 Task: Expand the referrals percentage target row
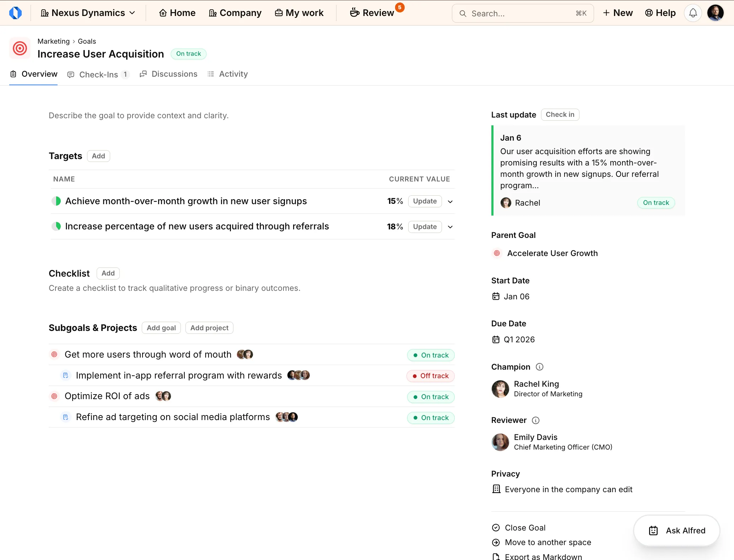click(450, 227)
